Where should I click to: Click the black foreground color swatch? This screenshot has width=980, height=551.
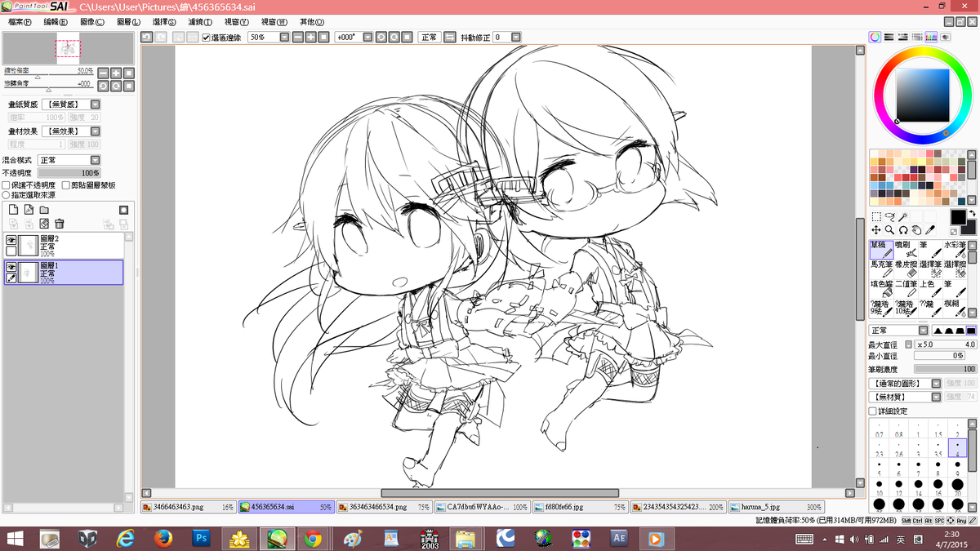pos(959,217)
